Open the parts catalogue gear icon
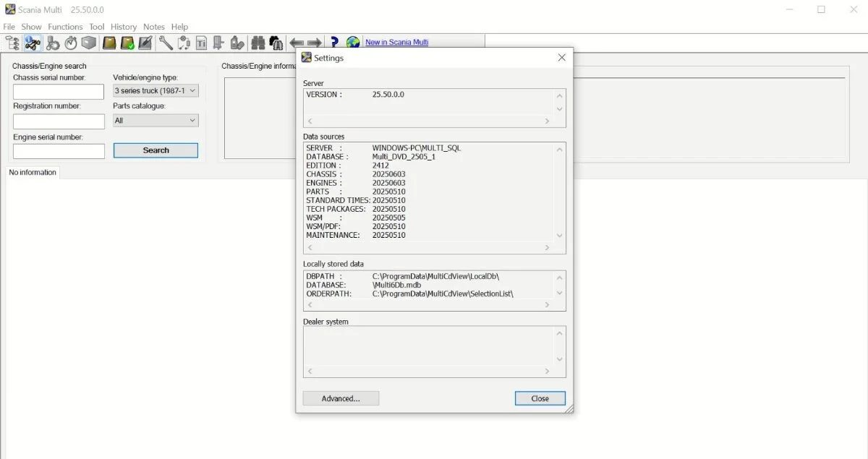 (x=53, y=43)
